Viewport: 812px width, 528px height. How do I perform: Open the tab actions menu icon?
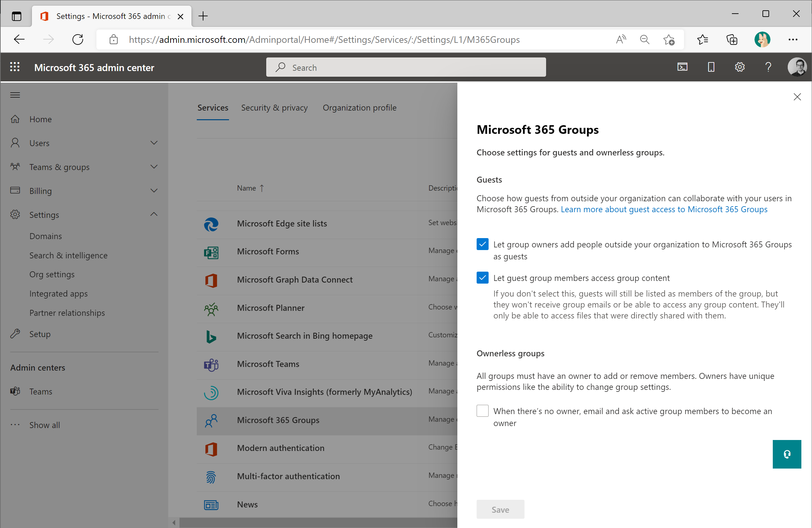click(x=16, y=16)
